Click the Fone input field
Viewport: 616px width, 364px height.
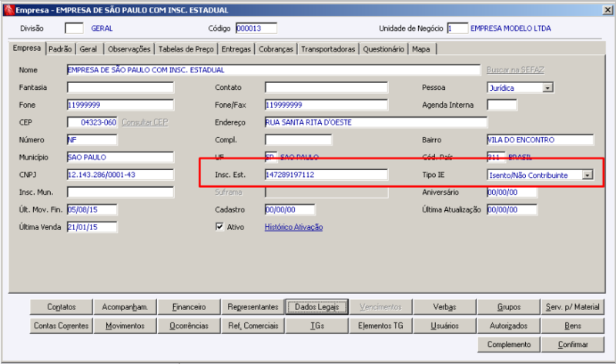tap(120, 105)
